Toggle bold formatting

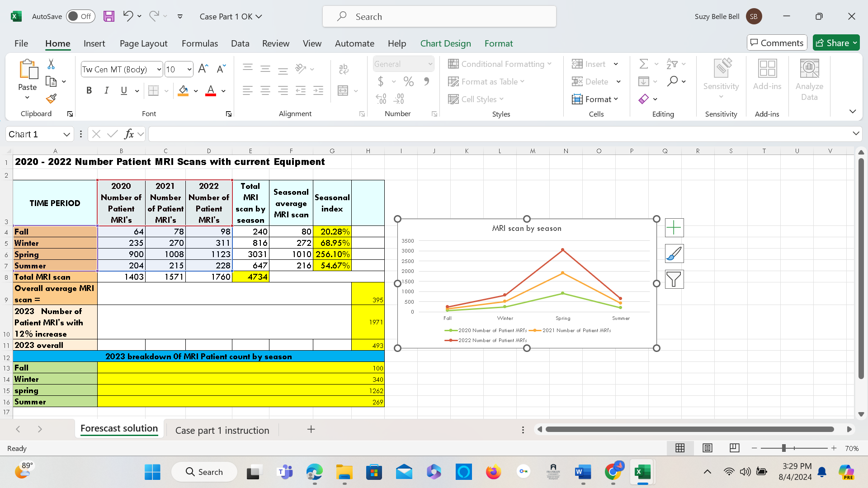(89, 90)
